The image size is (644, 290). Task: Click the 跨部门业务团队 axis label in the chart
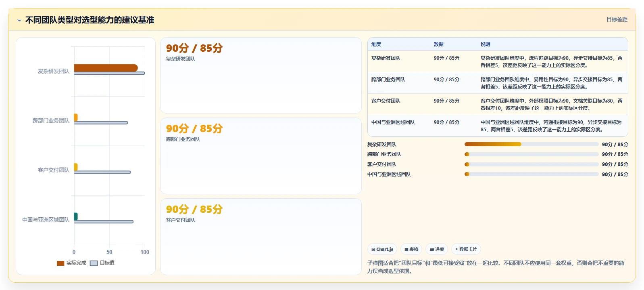point(51,121)
